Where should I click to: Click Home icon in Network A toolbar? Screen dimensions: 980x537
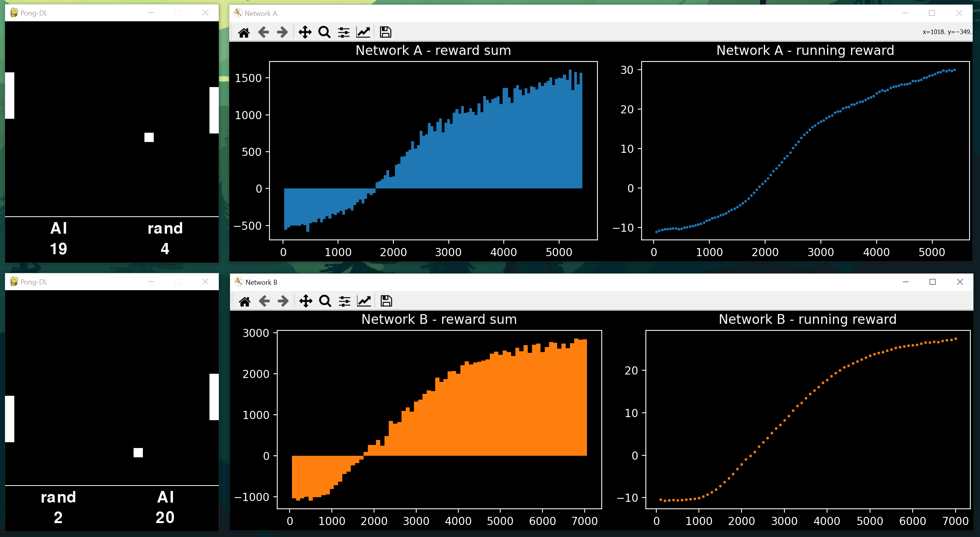coord(244,32)
